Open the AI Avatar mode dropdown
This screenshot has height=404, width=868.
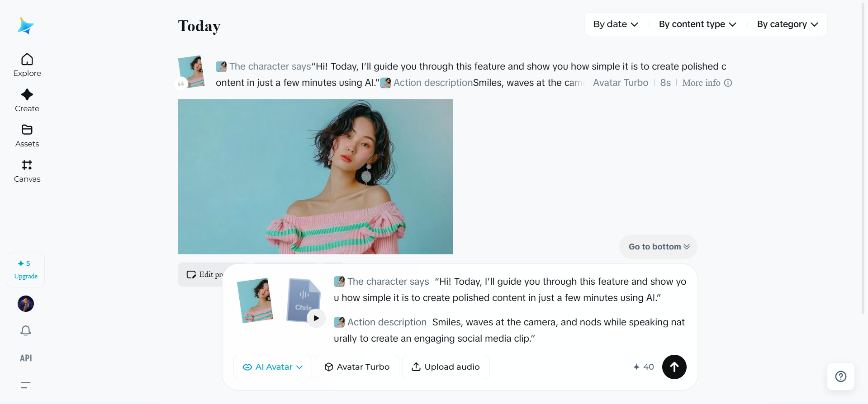click(x=273, y=367)
